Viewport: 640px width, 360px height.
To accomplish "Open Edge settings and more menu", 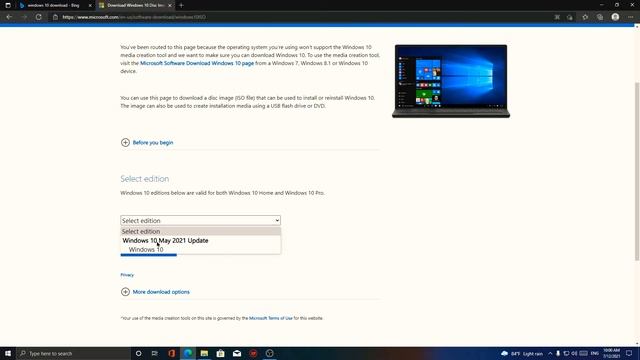I will (631, 17).
